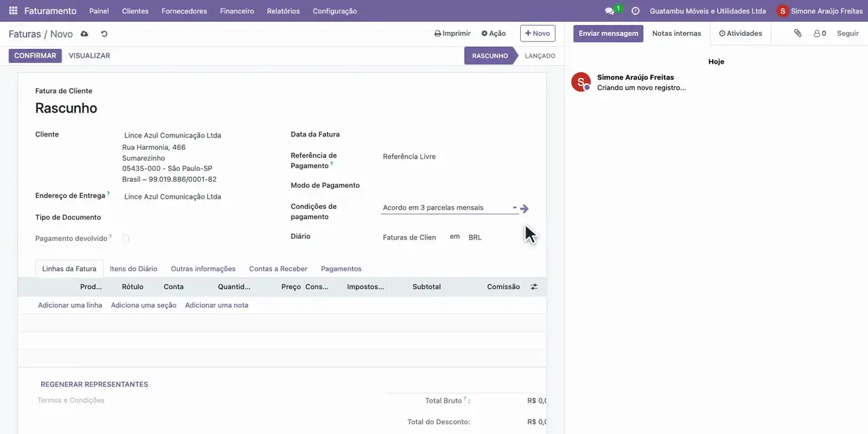This screenshot has height=434, width=868.
Task: Open the apps grid menu icon
Action: 13,11
